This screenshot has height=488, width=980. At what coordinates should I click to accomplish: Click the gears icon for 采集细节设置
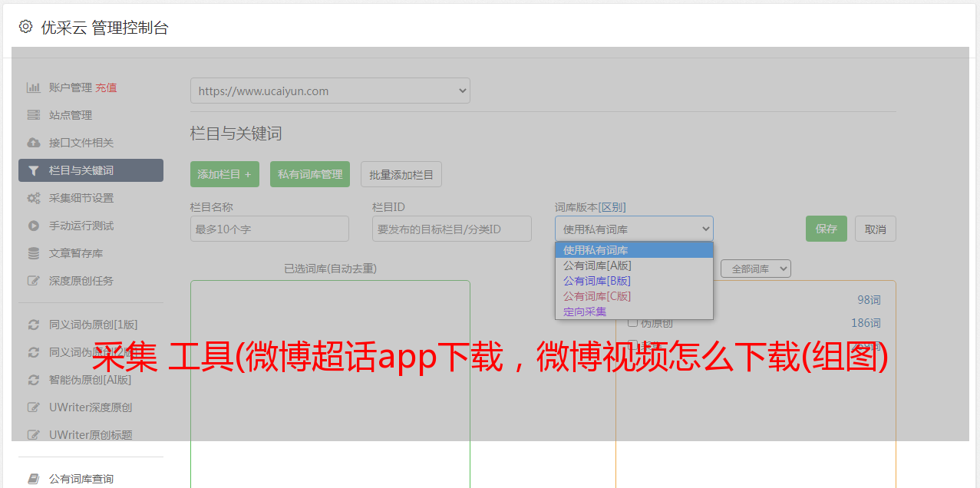(x=33, y=198)
